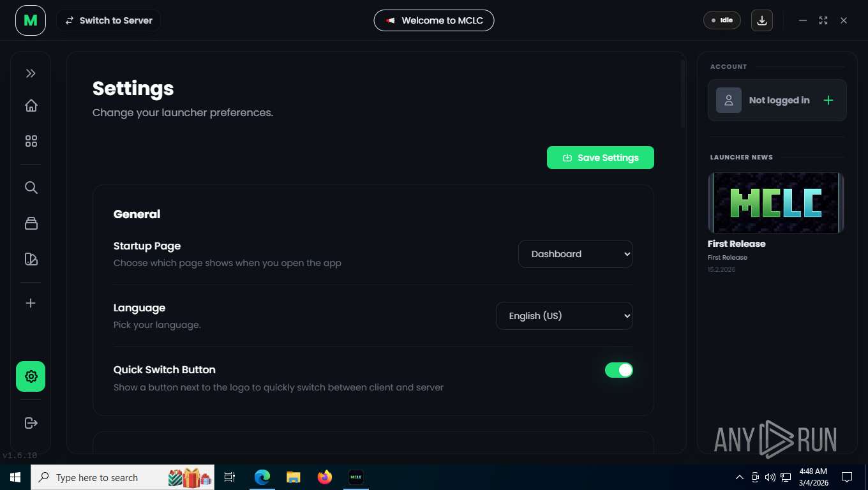
Task: Click the Welcome to MCLC banner
Action: coord(434,20)
